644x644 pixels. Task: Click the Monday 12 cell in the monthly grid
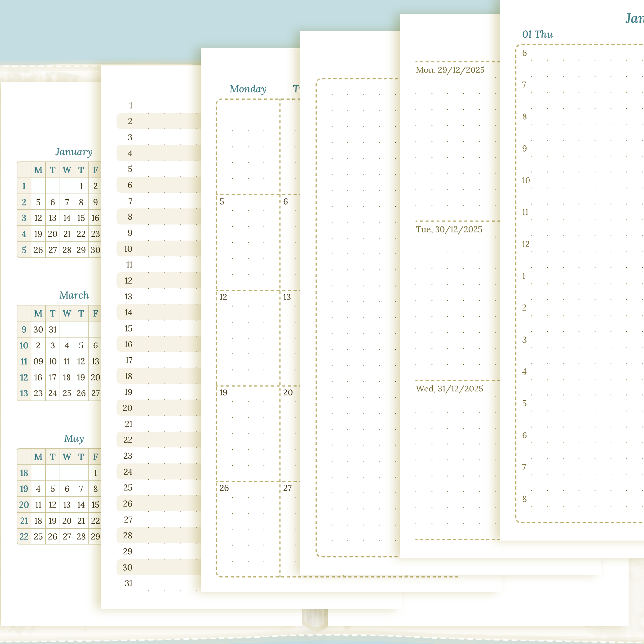(248, 337)
